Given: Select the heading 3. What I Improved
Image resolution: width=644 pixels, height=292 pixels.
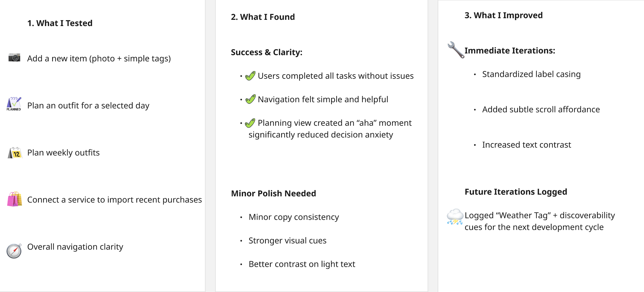Looking at the screenshot, I should click(x=503, y=15).
